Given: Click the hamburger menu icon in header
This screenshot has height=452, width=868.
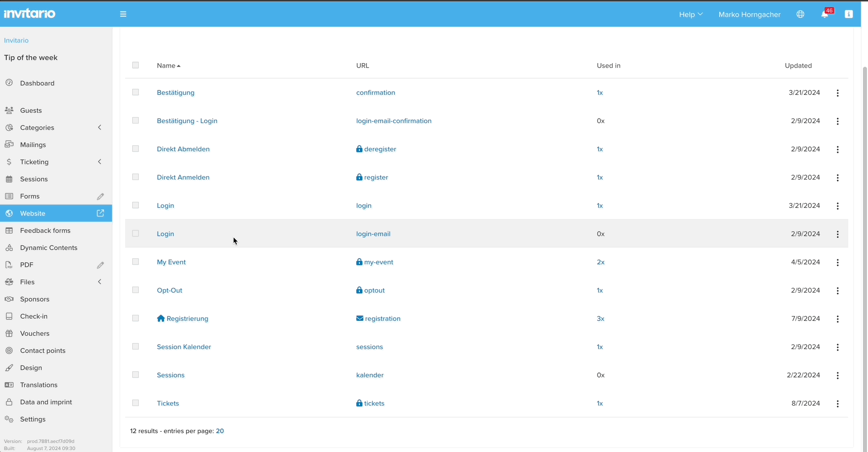Looking at the screenshot, I should pos(123,14).
